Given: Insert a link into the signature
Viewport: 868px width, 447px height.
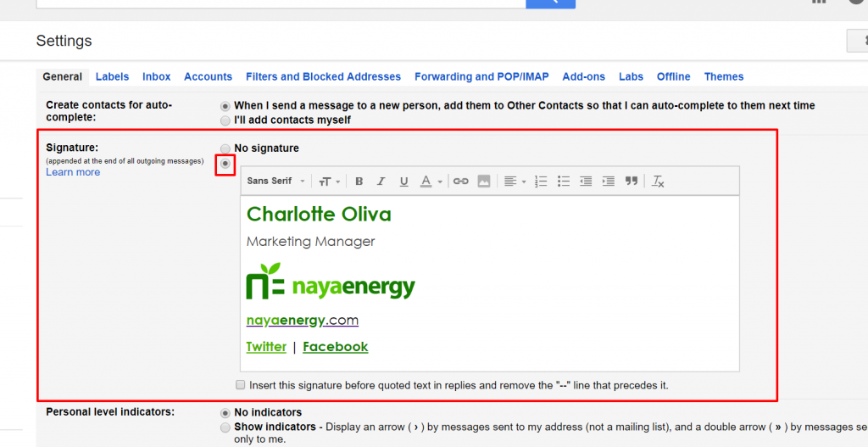Looking at the screenshot, I should (460, 182).
